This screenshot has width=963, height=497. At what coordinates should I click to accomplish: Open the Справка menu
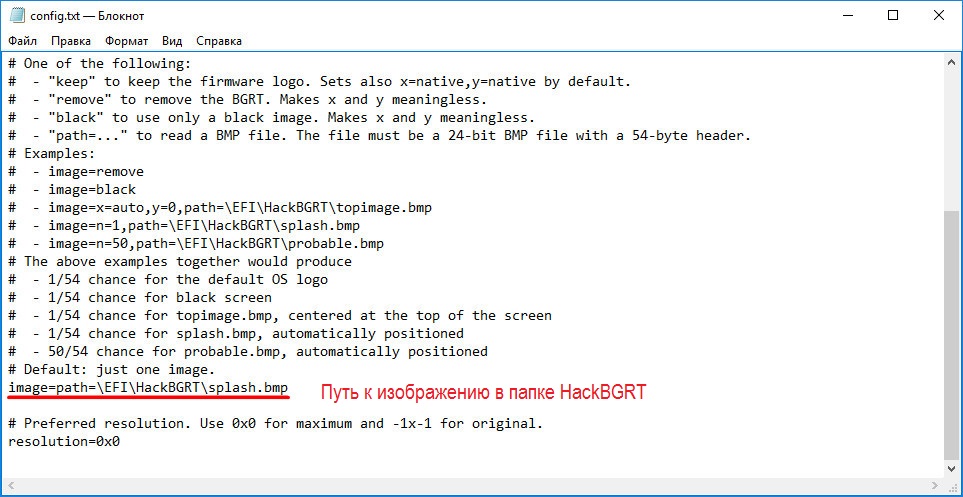[219, 41]
